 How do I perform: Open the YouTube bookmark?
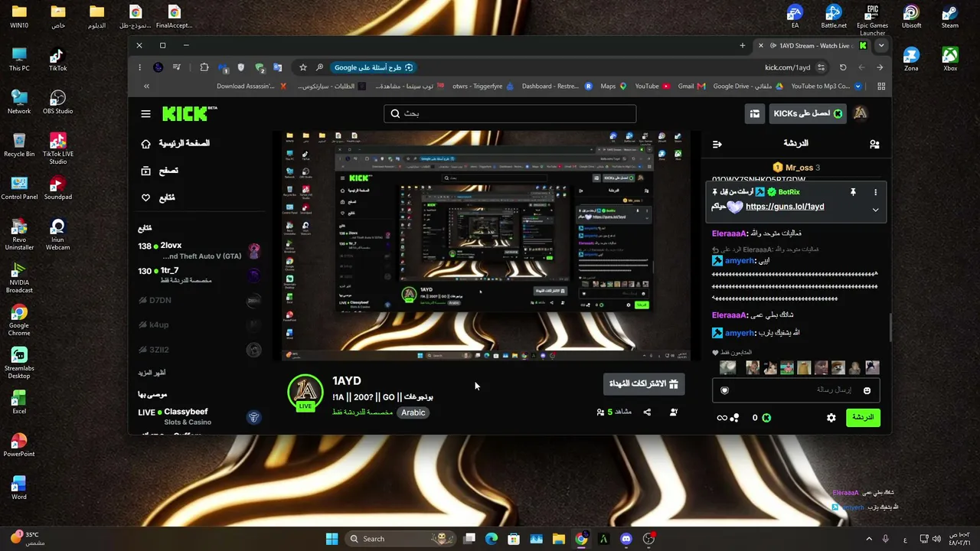[652, 86]
